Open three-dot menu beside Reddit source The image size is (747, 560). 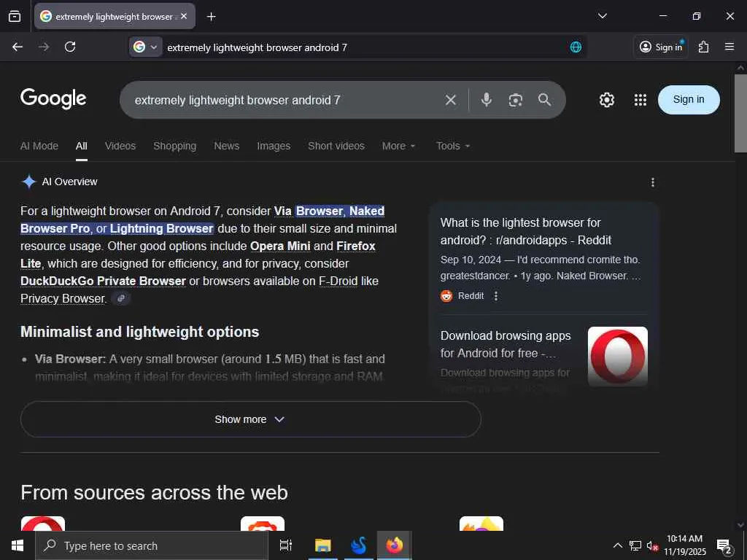[x=496, y=296]
